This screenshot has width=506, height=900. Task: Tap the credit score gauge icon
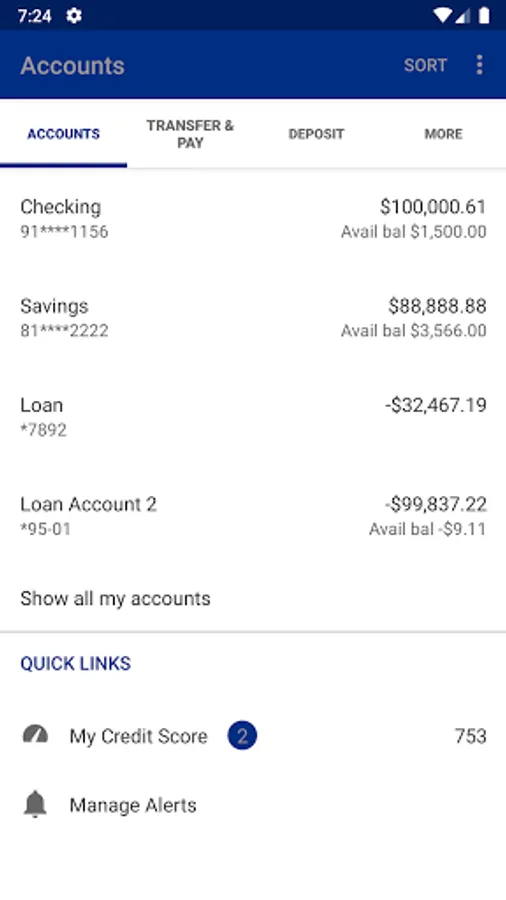[35, 735]
